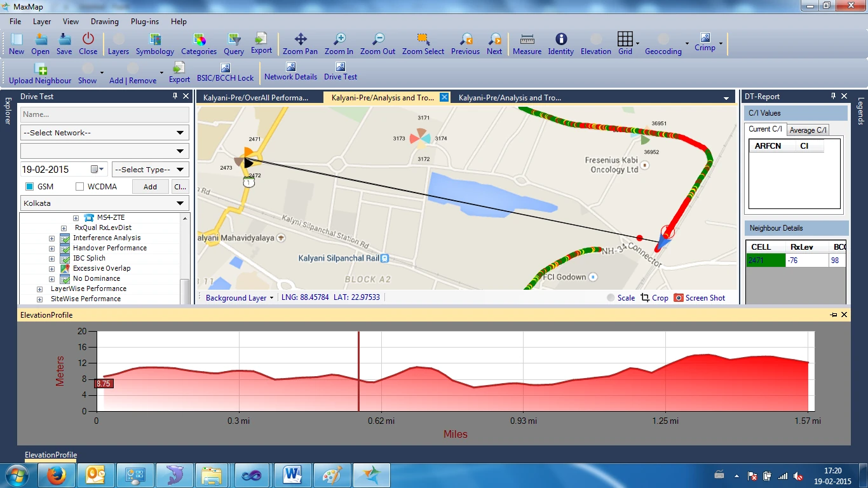Toggle Interference Analysis layer checkbox

[x=65, y=238]
